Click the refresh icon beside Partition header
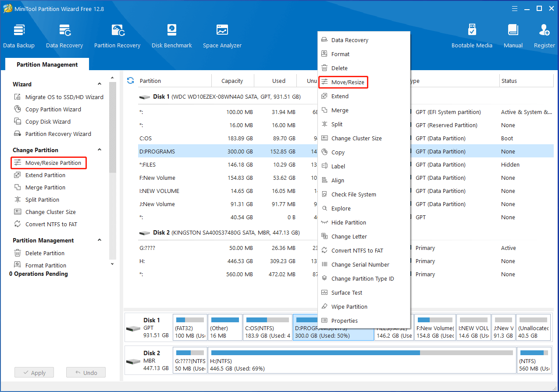Image resolution: width=559 pixels, height=392 pixels. [x=130, y=81]
